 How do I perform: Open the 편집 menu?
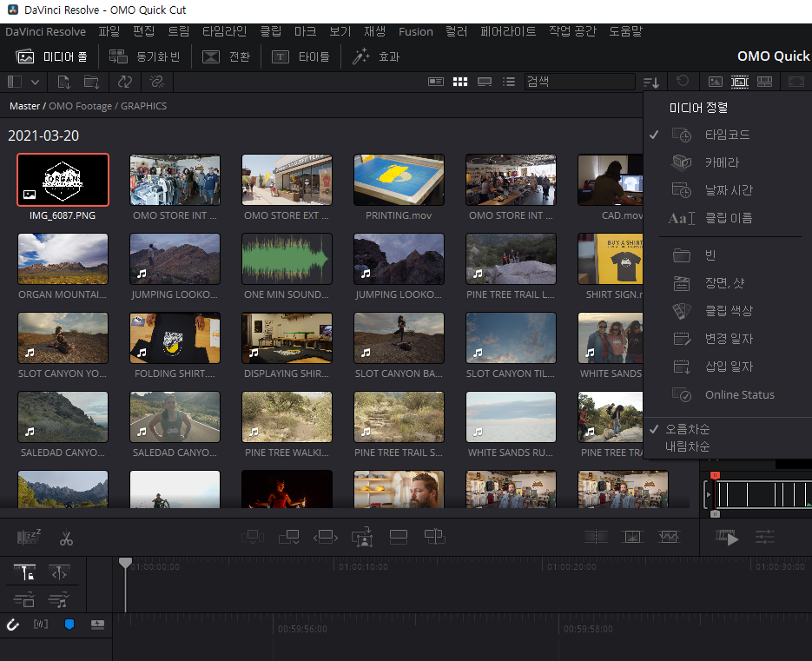point(143,31)
